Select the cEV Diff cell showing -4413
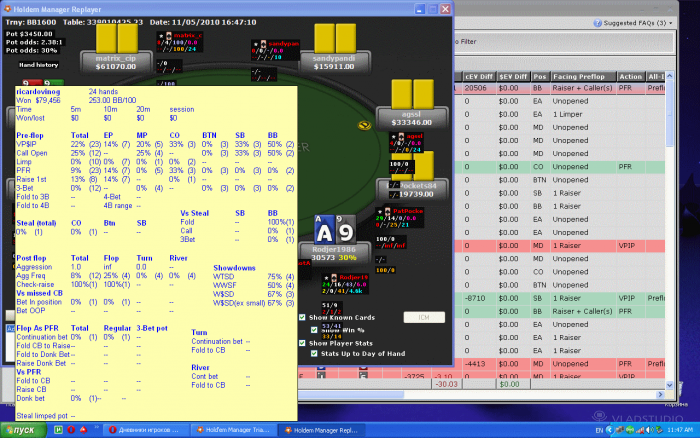The image size is (700, 438). coord(479,364)
